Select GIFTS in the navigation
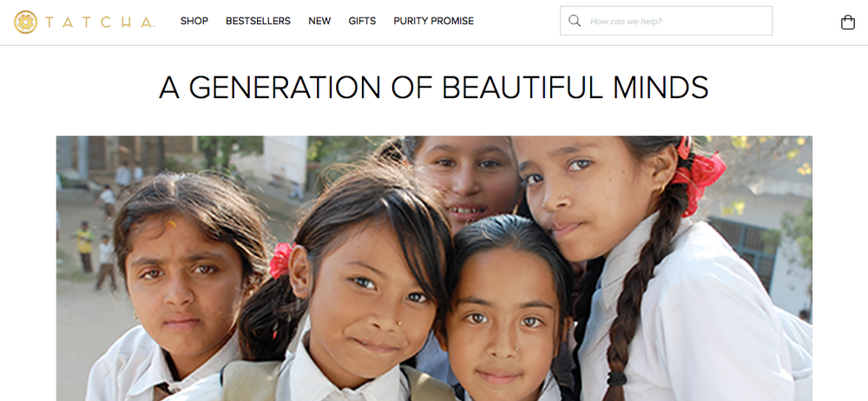The height and width of the screenshot is (401, 868). pos(362,21)
